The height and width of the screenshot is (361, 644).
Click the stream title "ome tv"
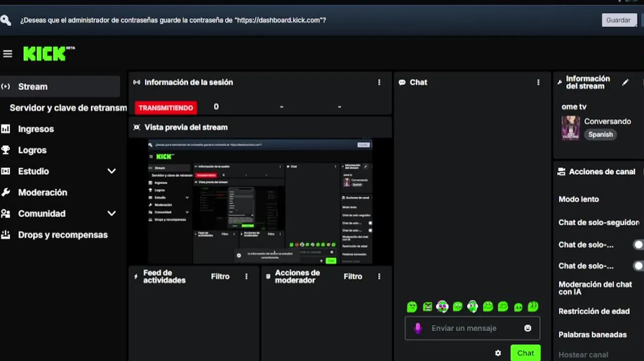point(574,107)
